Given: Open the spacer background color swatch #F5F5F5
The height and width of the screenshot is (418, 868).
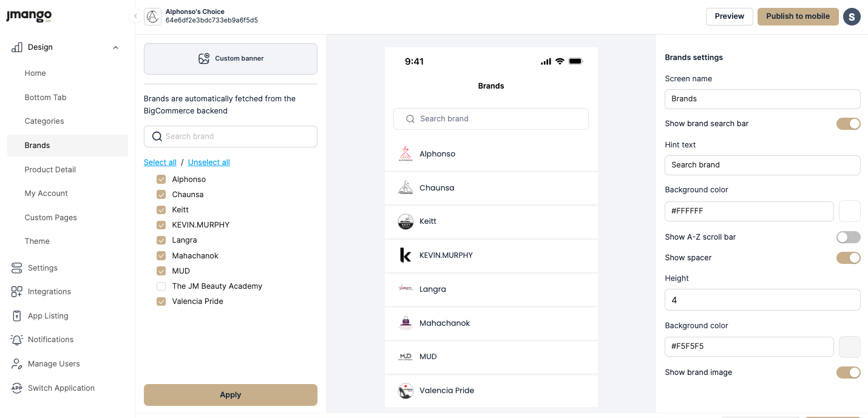Looking at the screenshot, I should (x=849, y=346).
